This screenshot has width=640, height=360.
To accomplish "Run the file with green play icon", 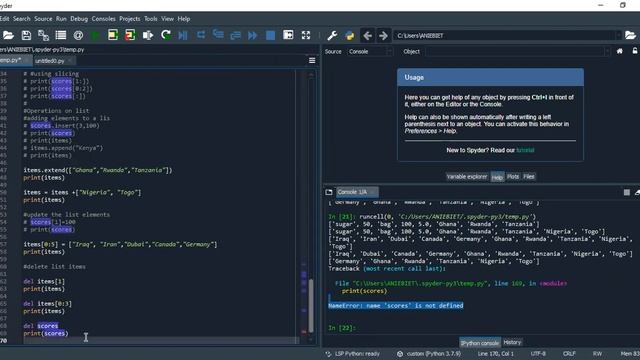I will [96, 36].
